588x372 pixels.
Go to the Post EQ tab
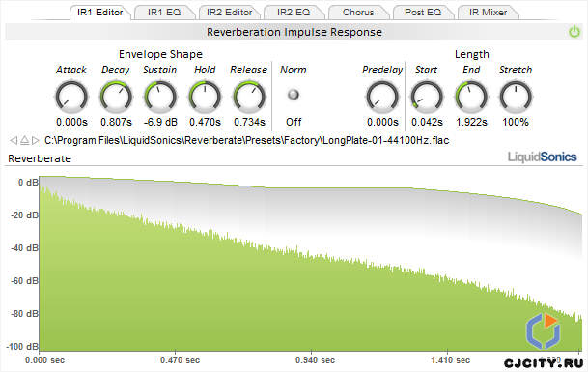(423, 13)
